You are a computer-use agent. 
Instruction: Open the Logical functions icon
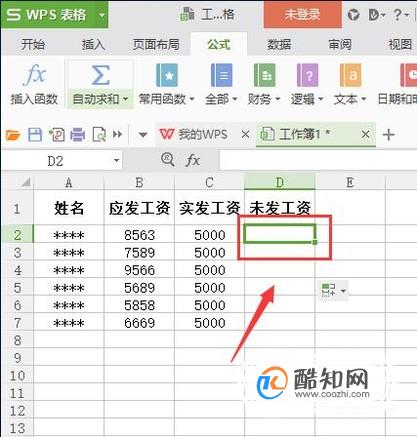click(307, 75)
